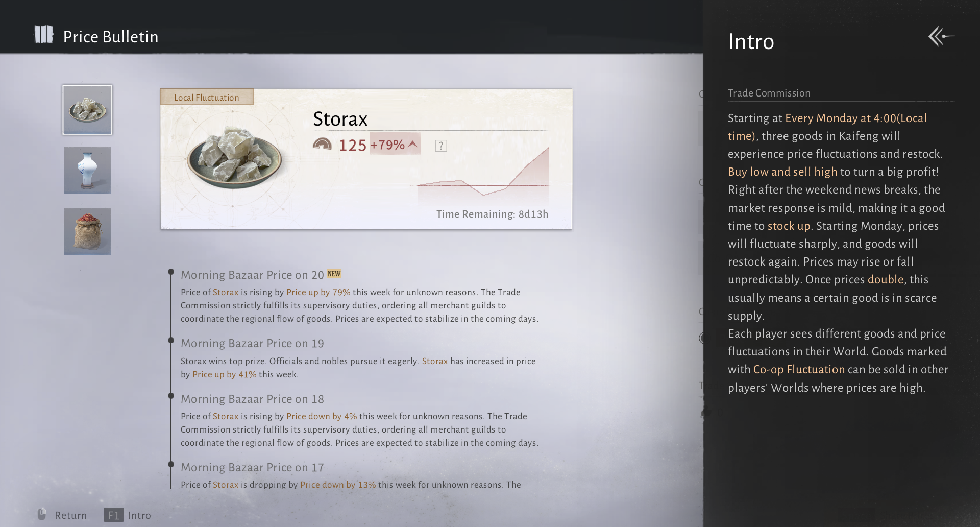This screenshot has width=980, height=527.
Task: Click the Price Bulletin book icon
Action: 43,35
